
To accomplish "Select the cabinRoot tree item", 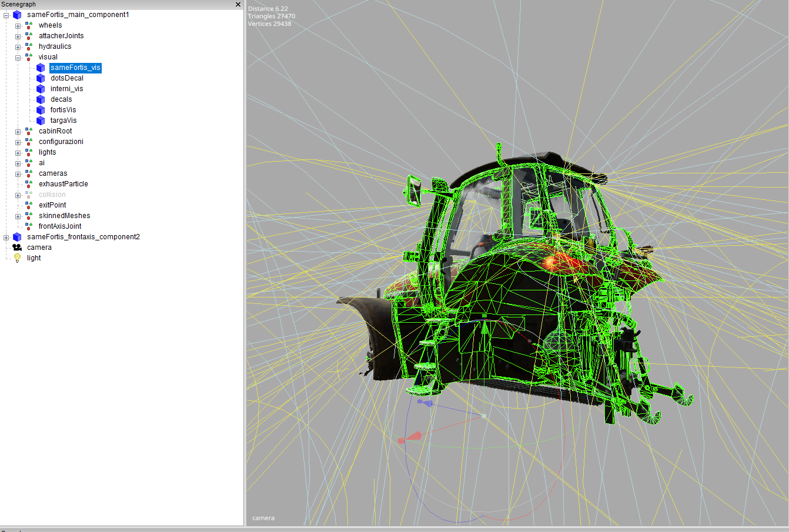I will pos(55,131).
